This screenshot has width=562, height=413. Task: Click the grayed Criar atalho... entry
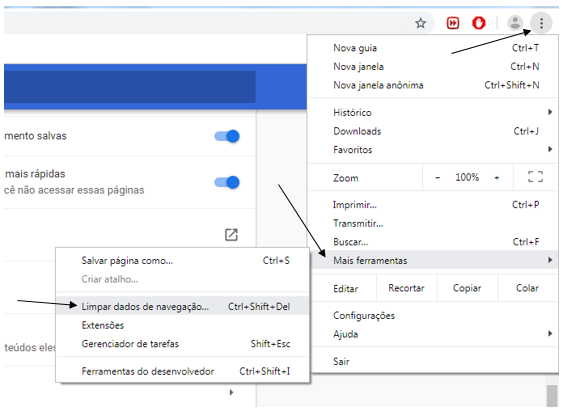pos(182,279)
